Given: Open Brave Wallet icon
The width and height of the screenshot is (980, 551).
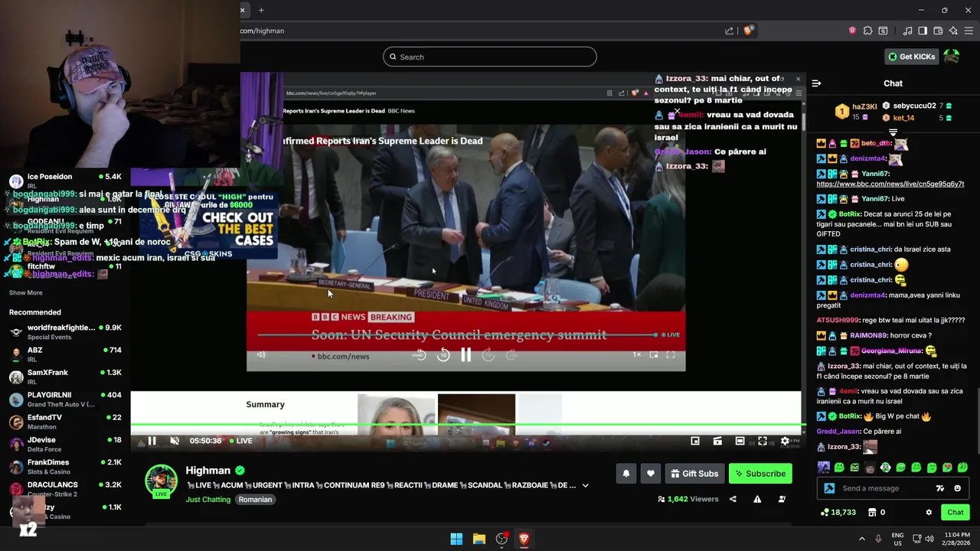Looking at the screenshot, I should (938, 31).
